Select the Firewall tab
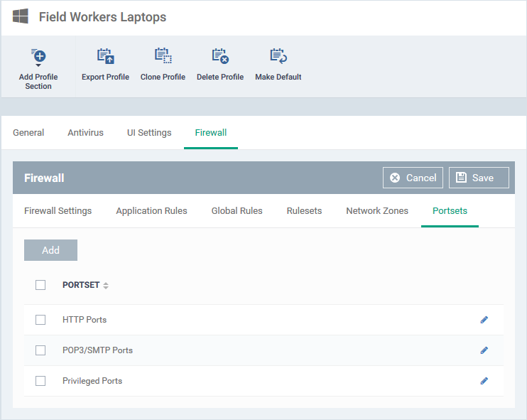This screenshot has height=420, width=527. pyautogui.click(x=211, y=132)
